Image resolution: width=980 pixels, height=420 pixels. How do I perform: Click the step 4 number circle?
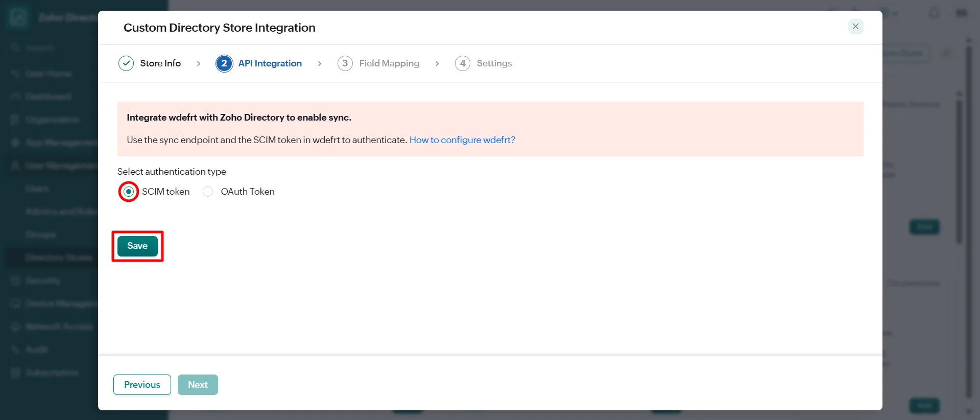coord(463,63)
